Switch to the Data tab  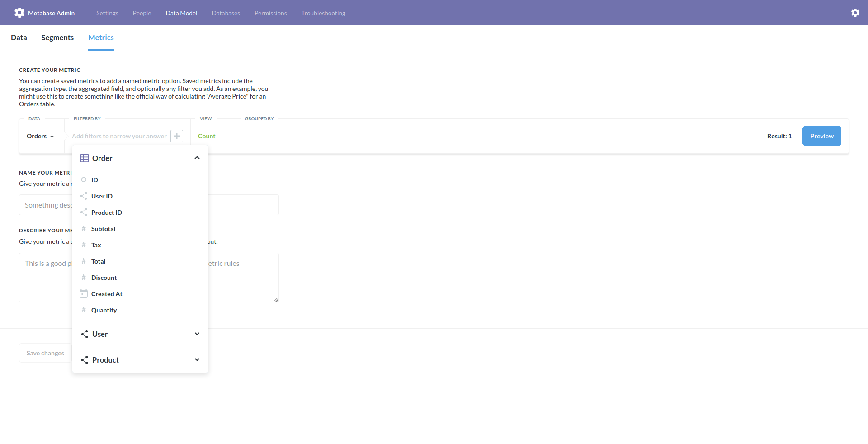point(19,38)
